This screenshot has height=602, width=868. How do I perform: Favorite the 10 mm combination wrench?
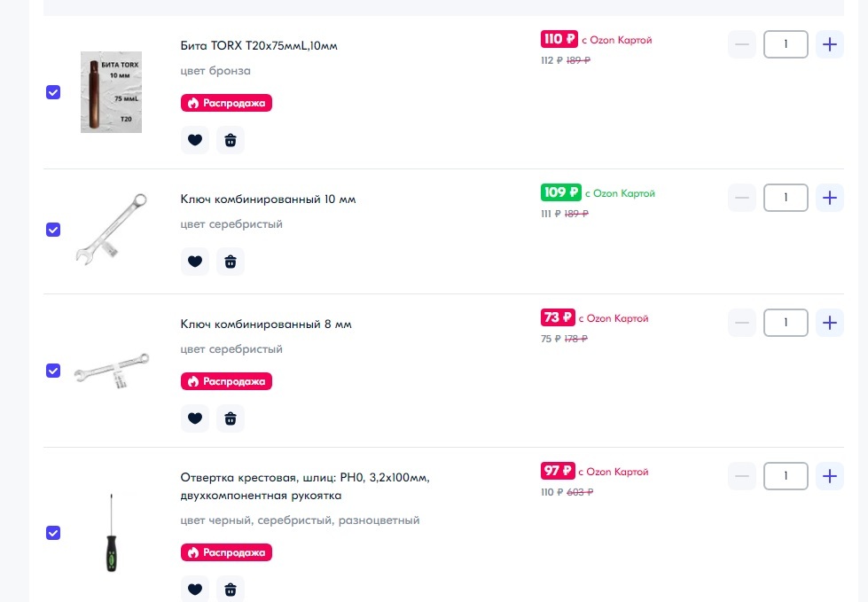coord(195,262)
